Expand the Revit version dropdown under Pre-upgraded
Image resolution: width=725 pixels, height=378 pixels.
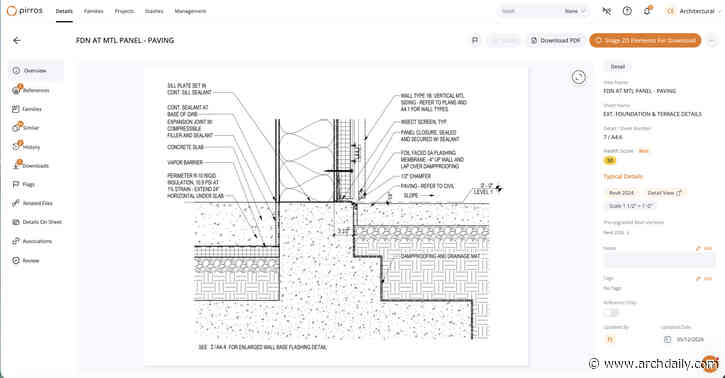[x=616, y=232]
